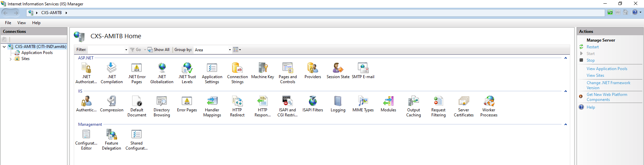This screenshot has height=165, width=644.
Task: Open SMTP E-mail feature
Action: tap(363, 70)
